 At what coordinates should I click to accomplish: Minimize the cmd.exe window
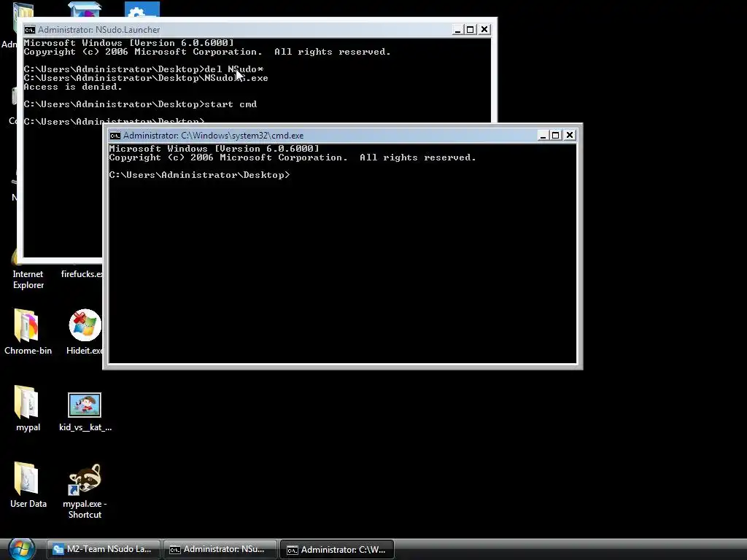(543, 136)
